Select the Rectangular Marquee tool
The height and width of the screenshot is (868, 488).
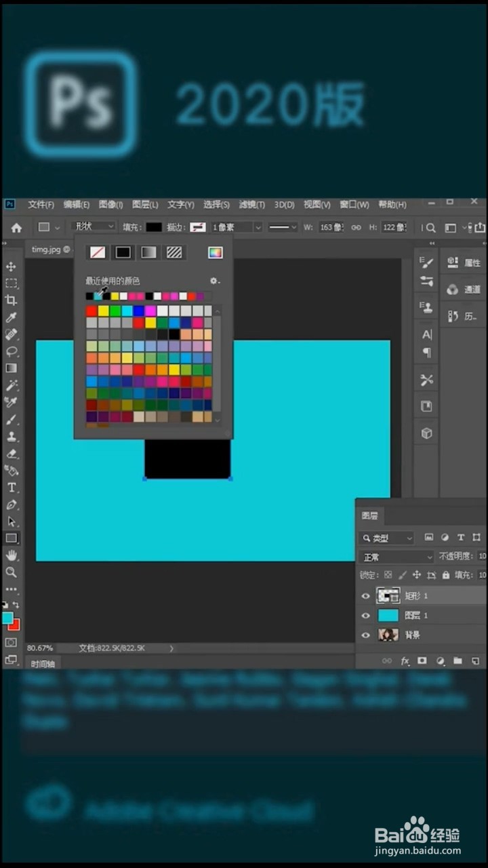coord(11,283)
